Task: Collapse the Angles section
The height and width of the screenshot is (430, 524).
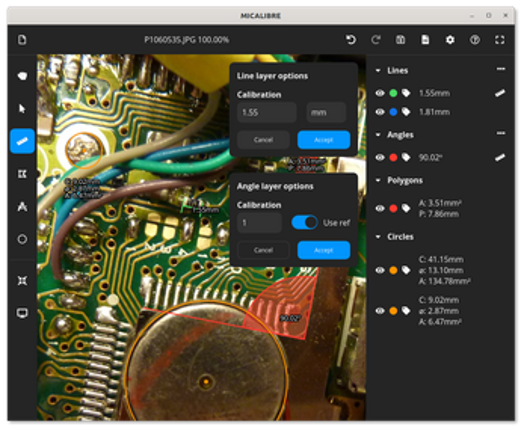Action: [378, 135]
